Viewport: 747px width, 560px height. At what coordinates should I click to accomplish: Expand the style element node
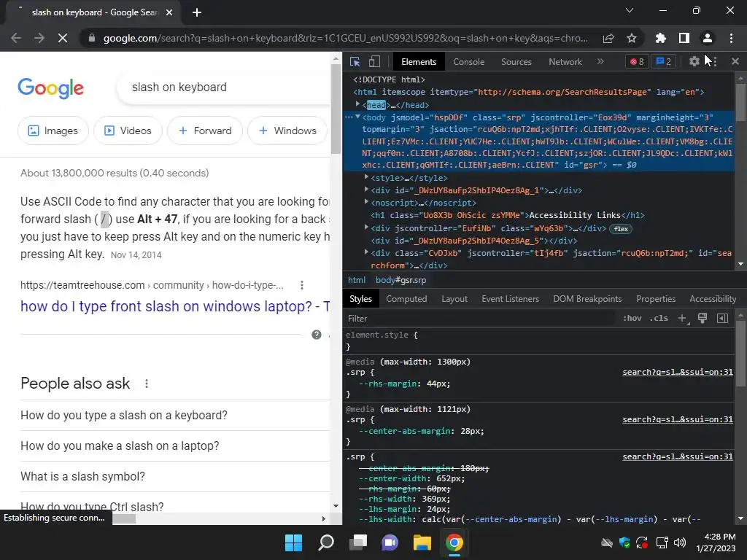(366, 177)
